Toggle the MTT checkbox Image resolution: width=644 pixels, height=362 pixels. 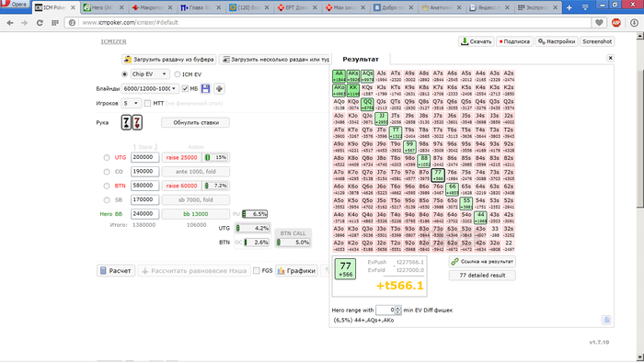tap(147, 103)
